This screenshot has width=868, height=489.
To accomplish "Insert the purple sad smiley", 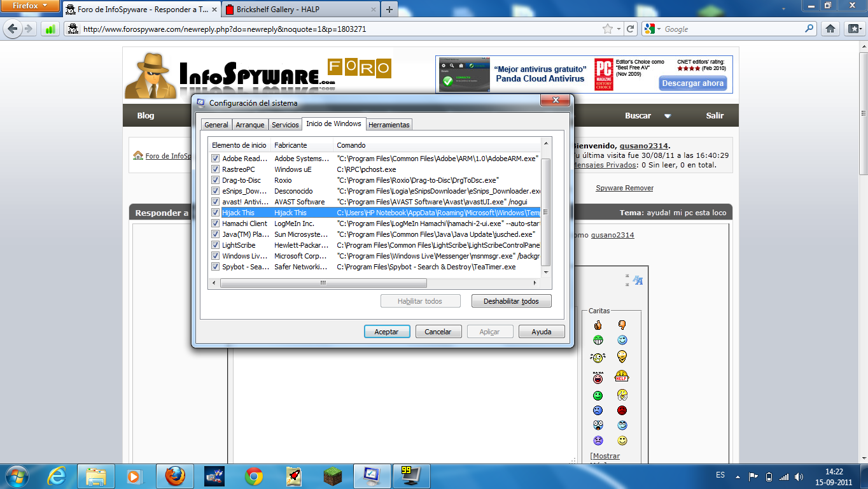I will pyautogui.click(x=598, y=441).
